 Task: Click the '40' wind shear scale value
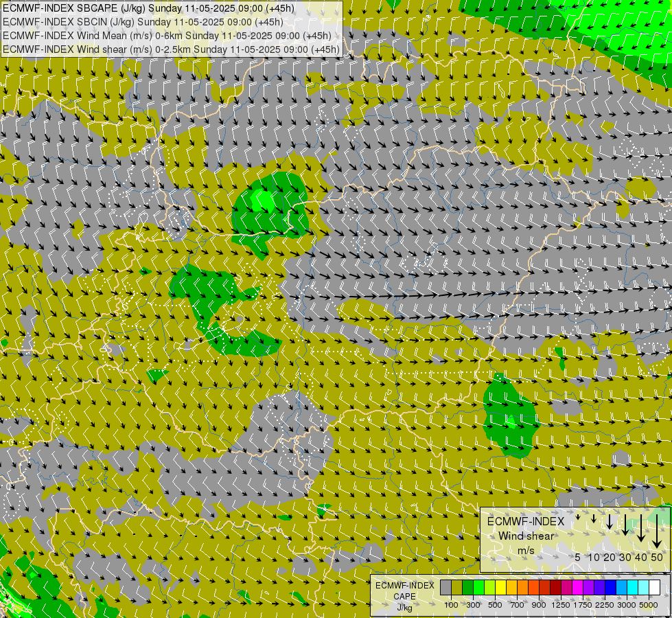pyautogui.click(x=641, y=557)
